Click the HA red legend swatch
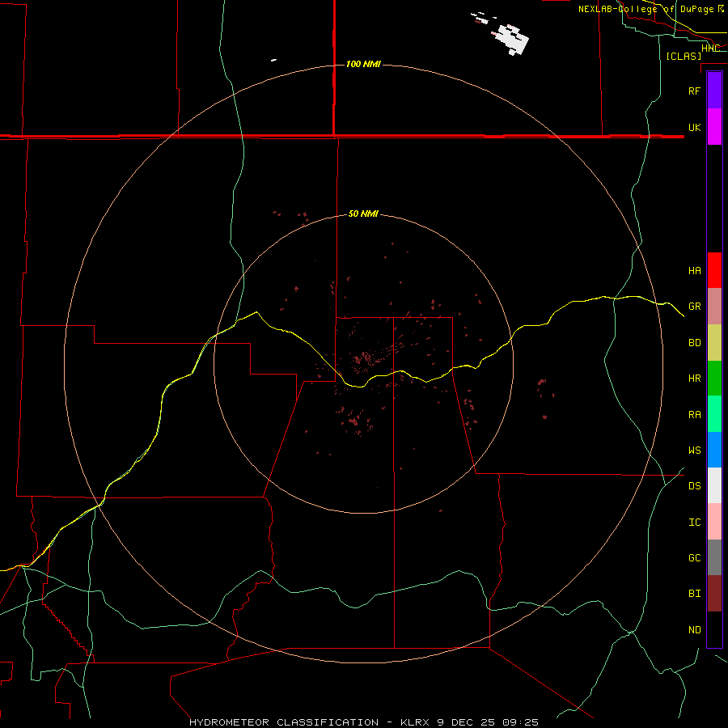The height and width of the screenshot is (728, 728). 714,270
